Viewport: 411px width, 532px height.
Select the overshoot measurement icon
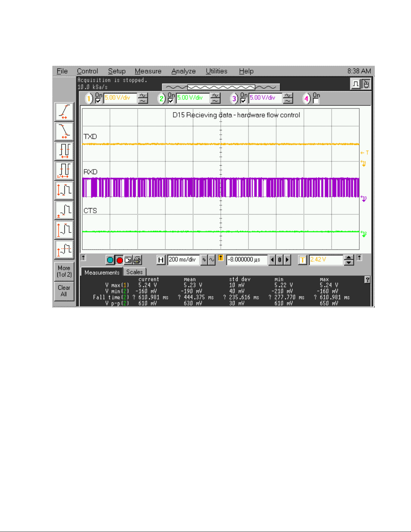click(x=64, y=249)
